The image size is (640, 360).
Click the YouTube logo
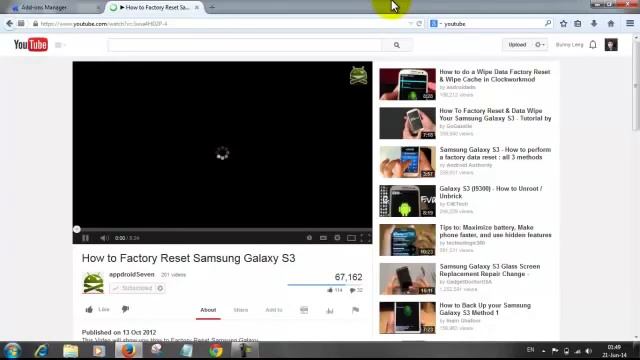click(x=31, y=44)
